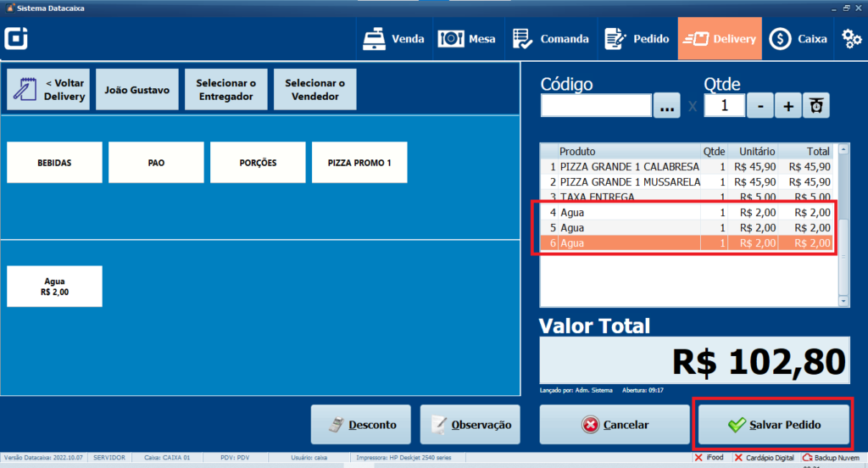Viewport: 868px width, 468px height.
Task: Switch to the Venda tab
Action: (x=393, y=39)
